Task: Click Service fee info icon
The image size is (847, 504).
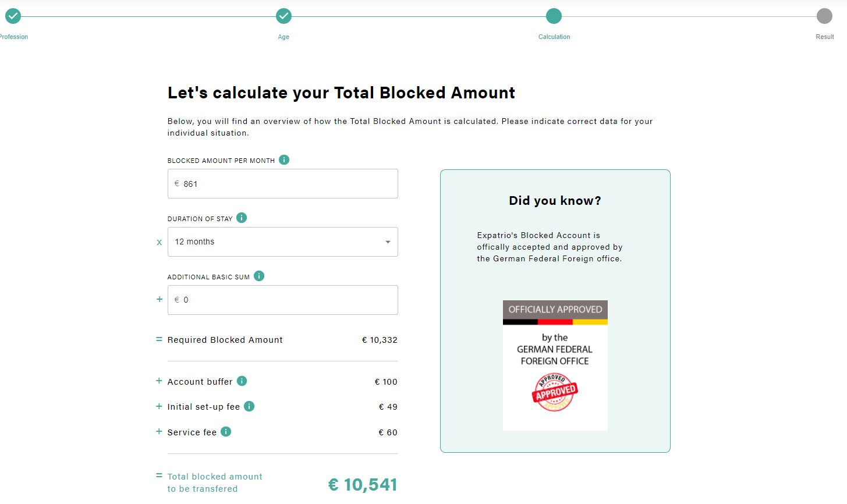Action: [x=226, y=432]
